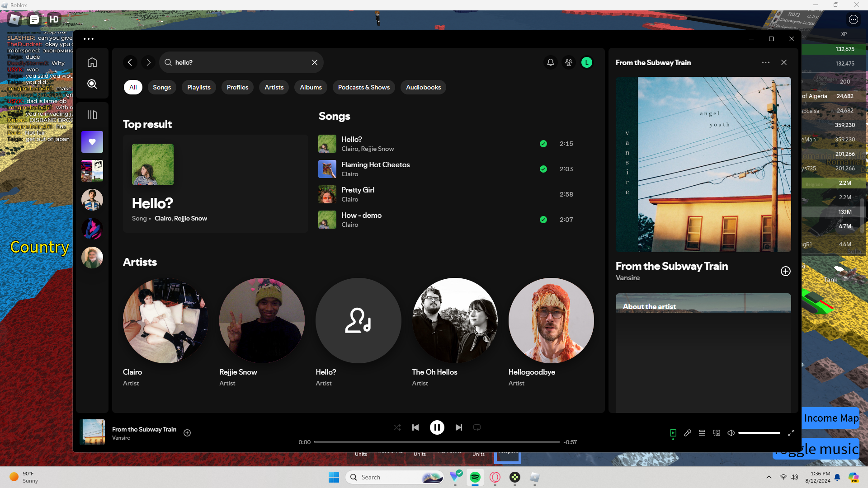This screenshot has height=488, width=868.
Task: Open the connect to a device icon
Action: tap(717, 433)
